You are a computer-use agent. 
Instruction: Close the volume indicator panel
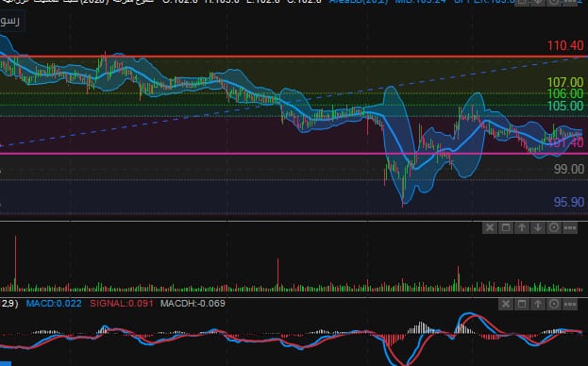point(490,227)
